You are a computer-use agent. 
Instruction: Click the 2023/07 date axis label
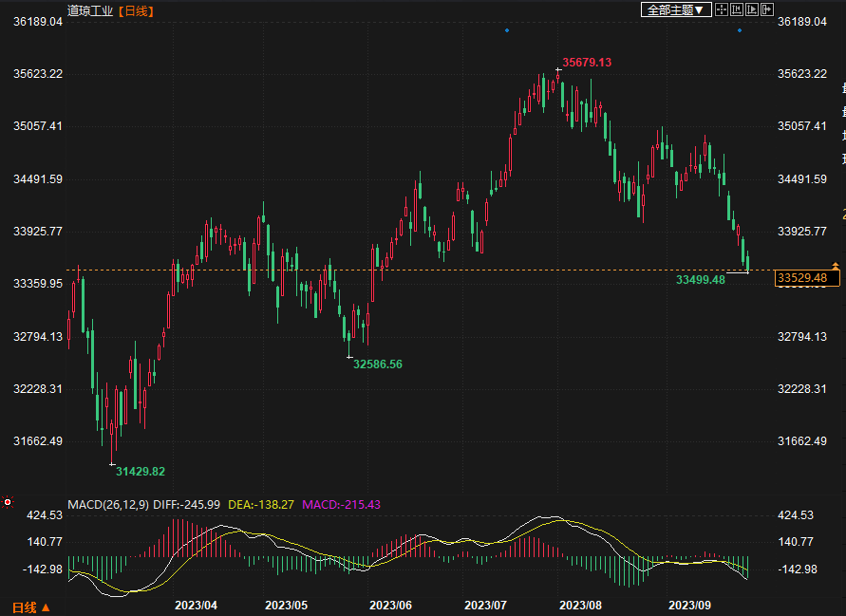point(485,606)
